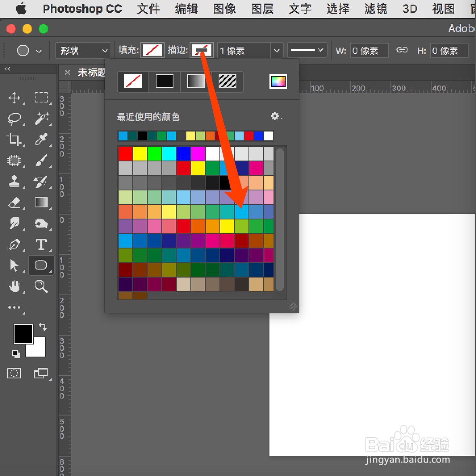Click the background white color box

point(39,349)
